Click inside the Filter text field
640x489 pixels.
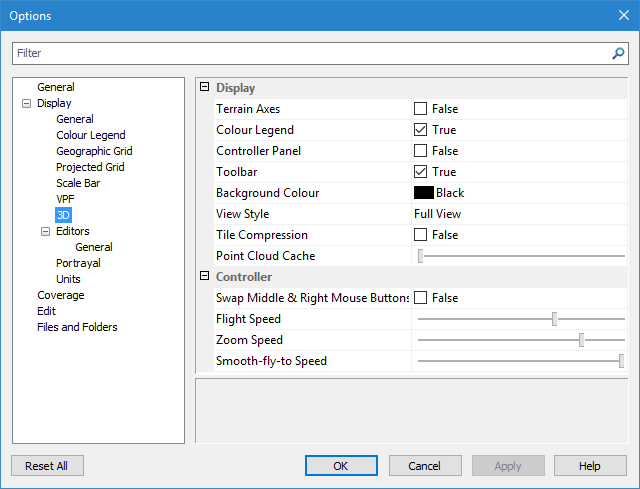[x=310, y=53]
